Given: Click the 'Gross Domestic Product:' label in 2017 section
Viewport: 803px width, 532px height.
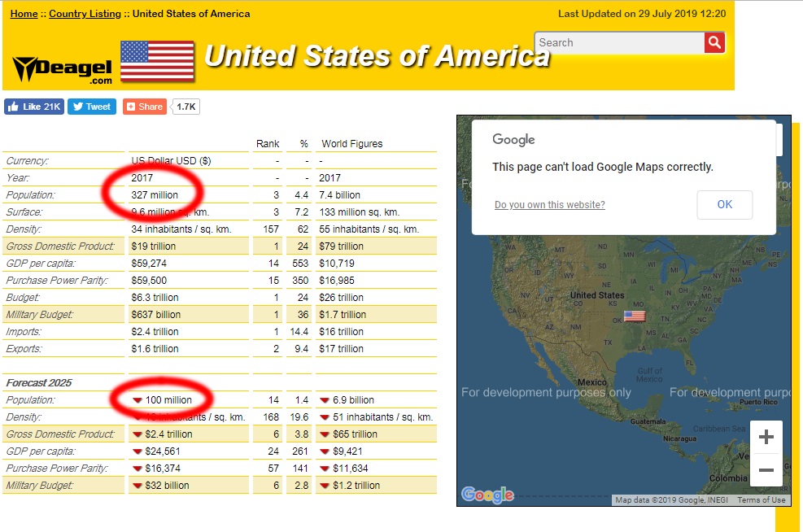Looking at the screenshot, I should click(60, 246).
